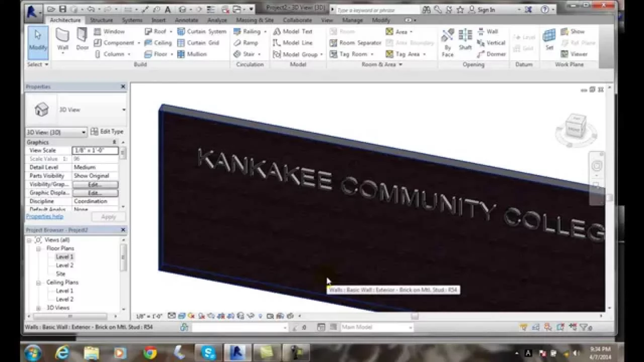Image resolution: width=644 pixels, height=362 pixels.
Task: Set the work plane
Action: [549, 40]
